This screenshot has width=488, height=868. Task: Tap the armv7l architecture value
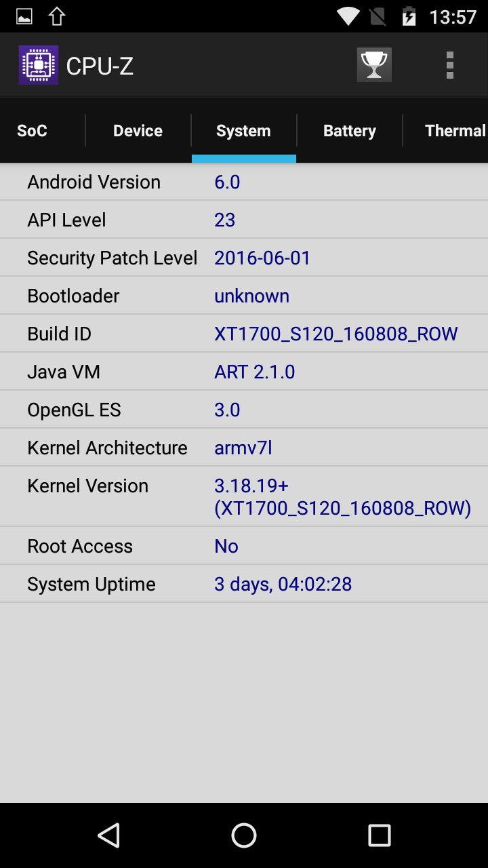[243, 448]
